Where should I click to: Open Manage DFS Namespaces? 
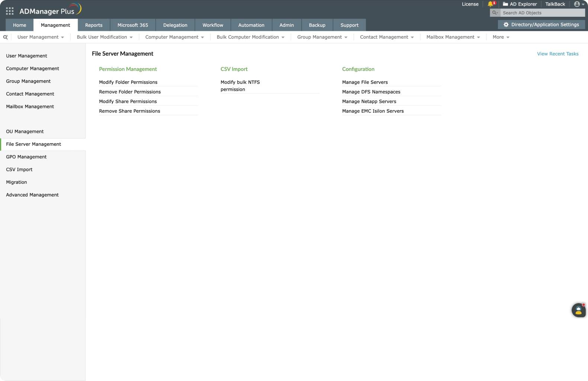(x=371, y=92)
